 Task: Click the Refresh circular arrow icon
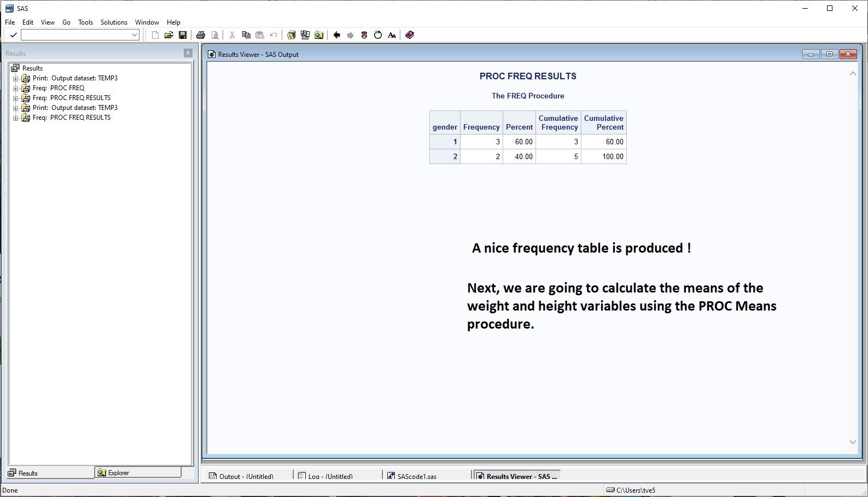378,35
